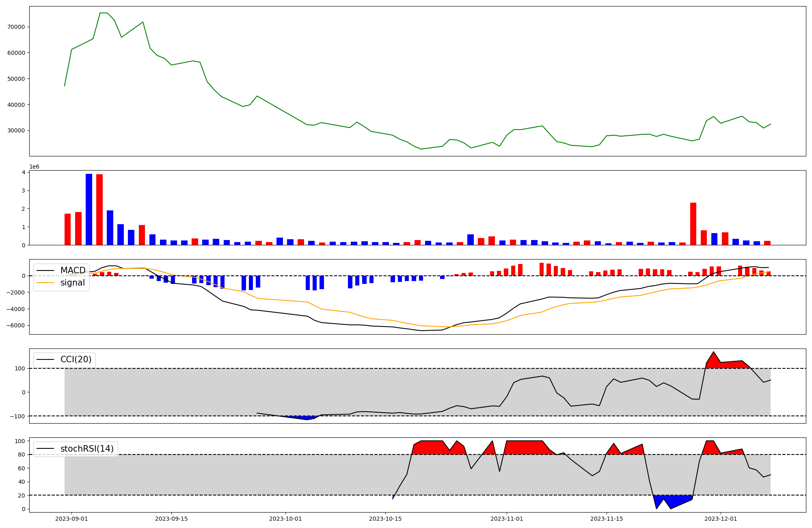Click the 2023-10-01 date label
The height and width of the screenshot is (528, 812).
(x=285, y=519)
